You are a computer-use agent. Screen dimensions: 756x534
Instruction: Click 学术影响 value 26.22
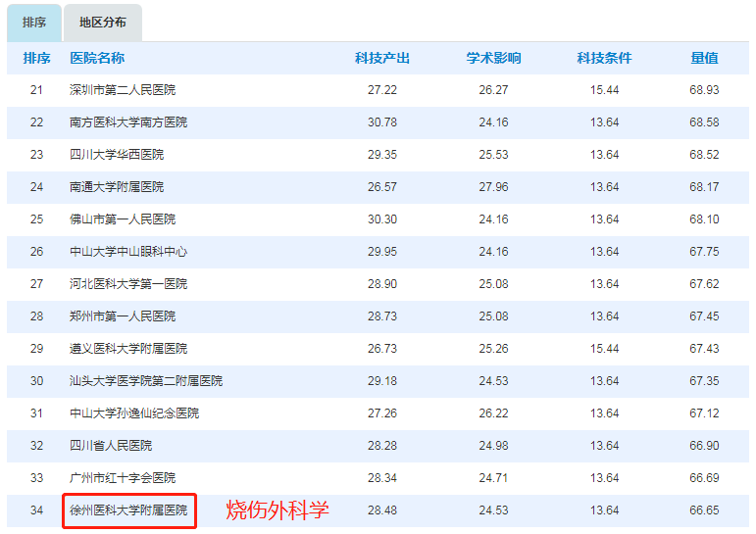click(493, 413)
